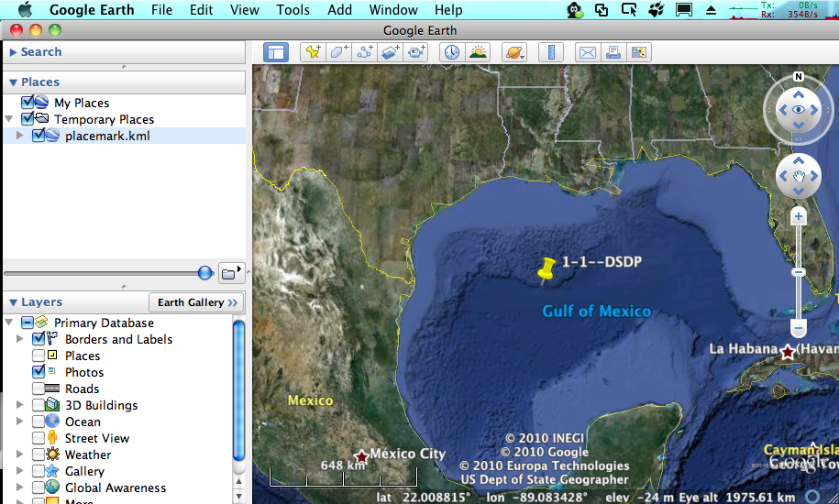
Task: Switch planet with Saturn icon
Action: pos(514,52)
